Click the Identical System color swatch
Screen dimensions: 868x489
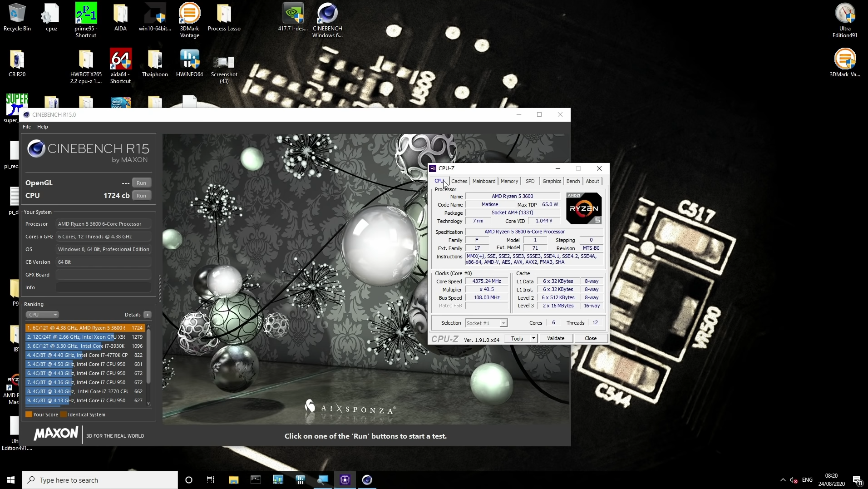(x=64, y=415)
